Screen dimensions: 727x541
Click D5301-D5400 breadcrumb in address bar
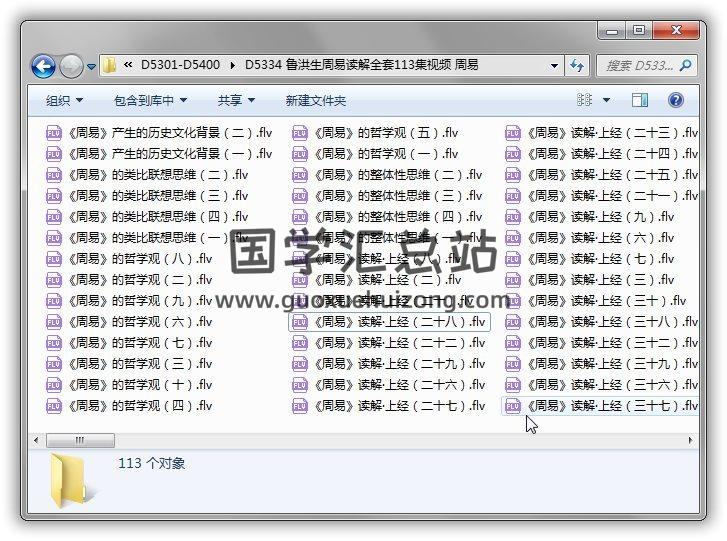click(x=180, y=66)
